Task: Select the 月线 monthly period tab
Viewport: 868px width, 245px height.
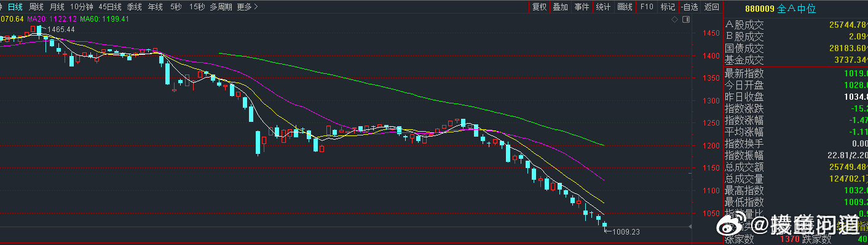Action: (x=57, y=7)
